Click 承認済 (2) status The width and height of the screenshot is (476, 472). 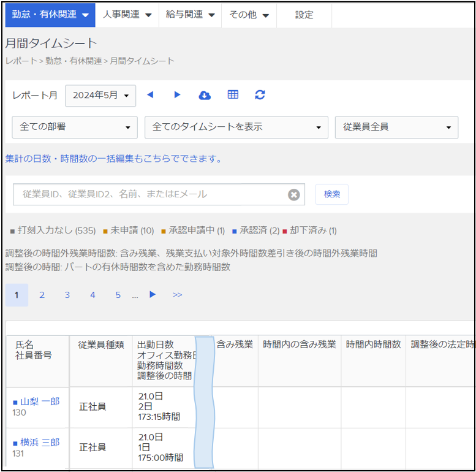pos(256,230)
